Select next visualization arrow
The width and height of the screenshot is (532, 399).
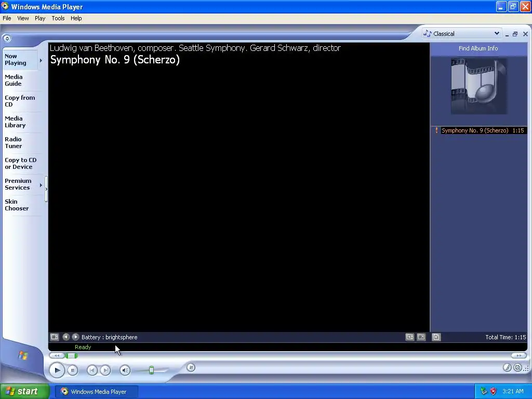[76, 337]
